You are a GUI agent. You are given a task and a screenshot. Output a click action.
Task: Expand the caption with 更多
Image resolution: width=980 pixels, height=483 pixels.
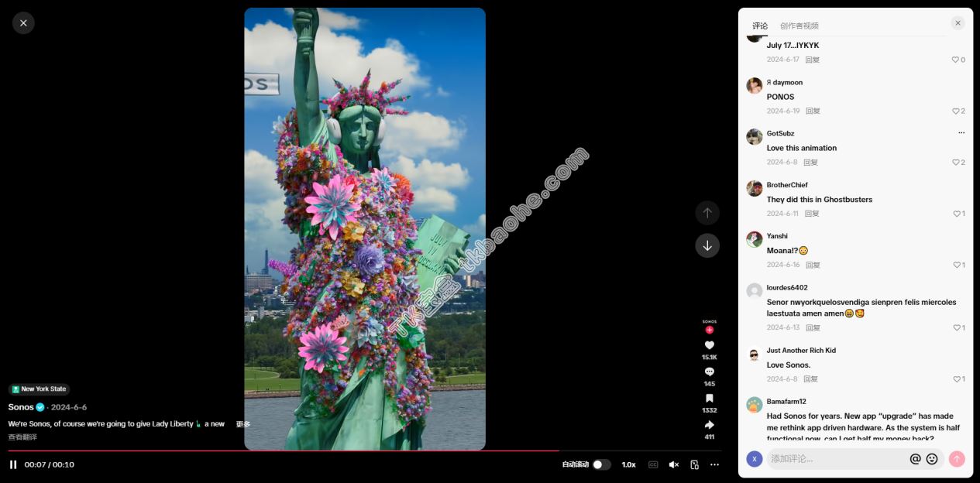(243, 424)
